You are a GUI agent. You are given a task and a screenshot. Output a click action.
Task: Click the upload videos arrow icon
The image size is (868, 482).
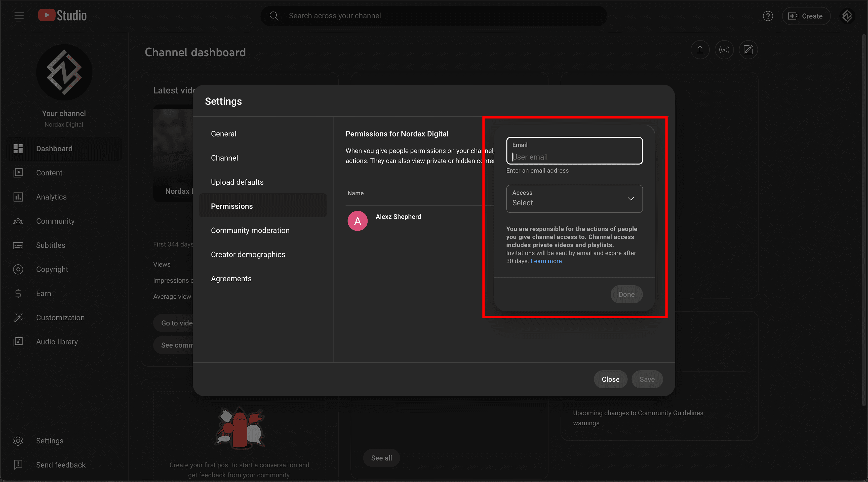click(700, 50)
